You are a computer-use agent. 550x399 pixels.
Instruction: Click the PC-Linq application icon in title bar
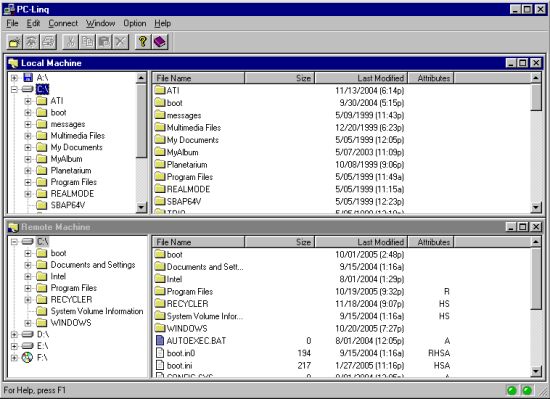[x=9, y=9]
